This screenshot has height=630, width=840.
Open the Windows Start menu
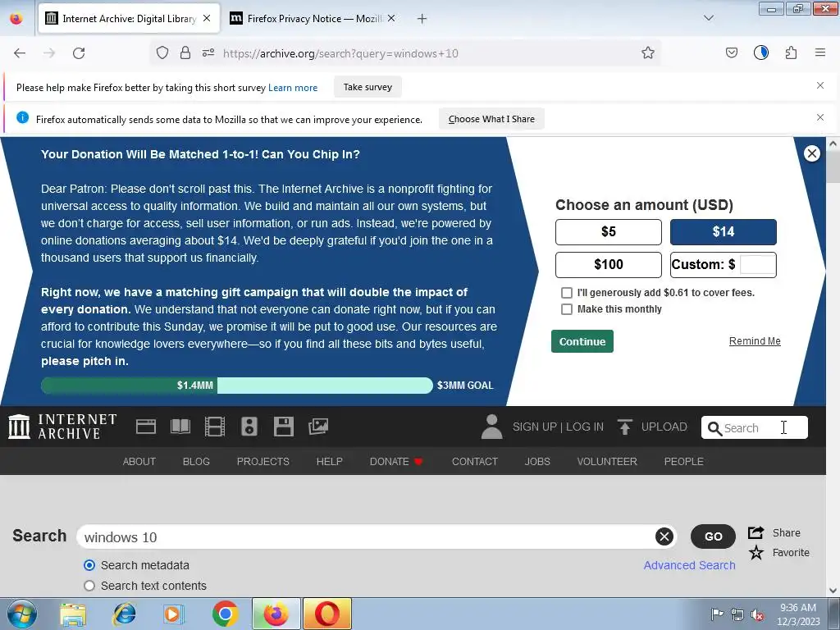coord(22,614)
